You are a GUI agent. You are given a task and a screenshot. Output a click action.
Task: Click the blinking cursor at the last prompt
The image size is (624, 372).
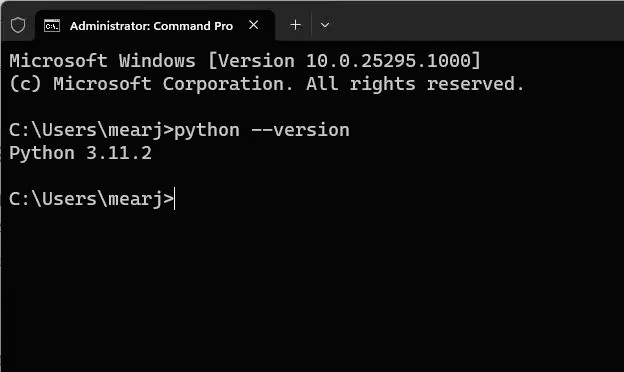click(x=175, y=199)
